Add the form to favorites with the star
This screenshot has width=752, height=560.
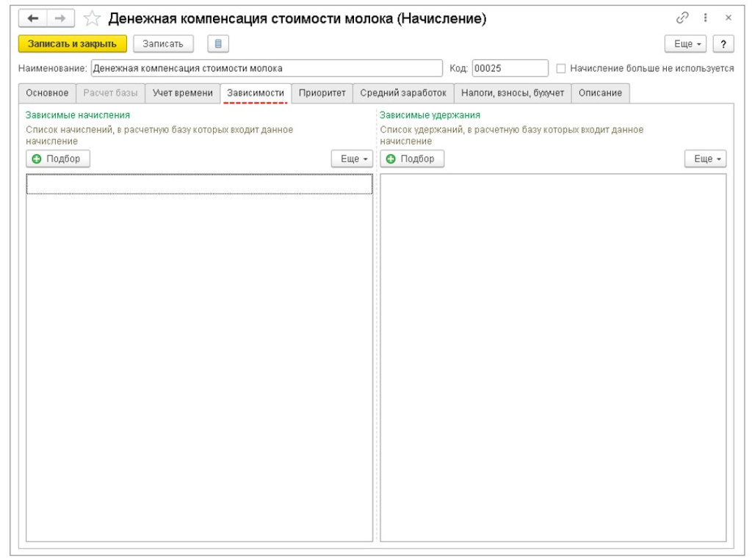(92, 18)
